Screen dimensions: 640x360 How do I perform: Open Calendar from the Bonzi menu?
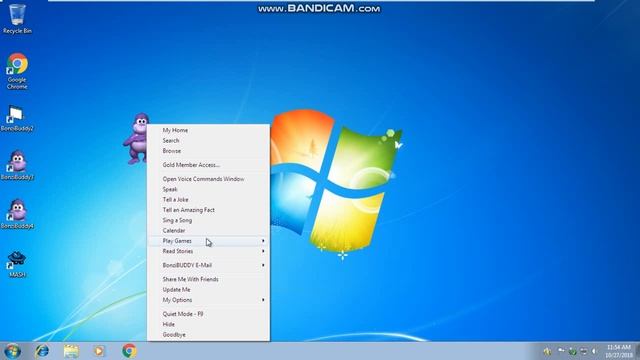point(208,231)
